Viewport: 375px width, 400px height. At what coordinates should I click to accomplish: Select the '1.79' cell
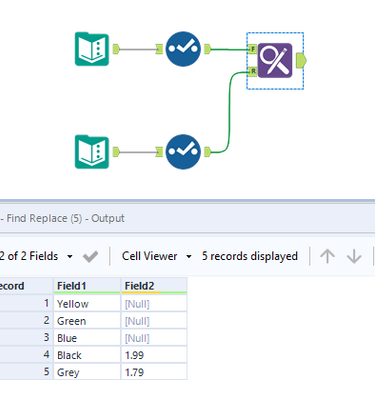point(154,372)
